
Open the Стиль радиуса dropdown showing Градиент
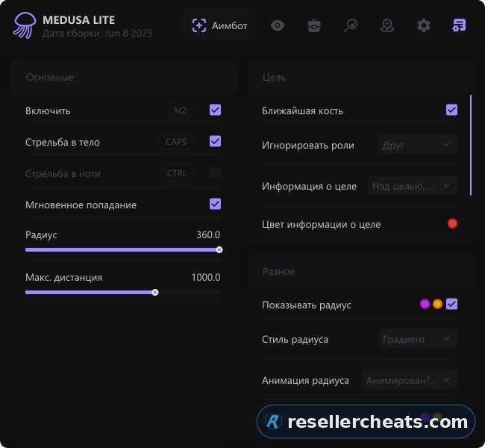(418, 339)
